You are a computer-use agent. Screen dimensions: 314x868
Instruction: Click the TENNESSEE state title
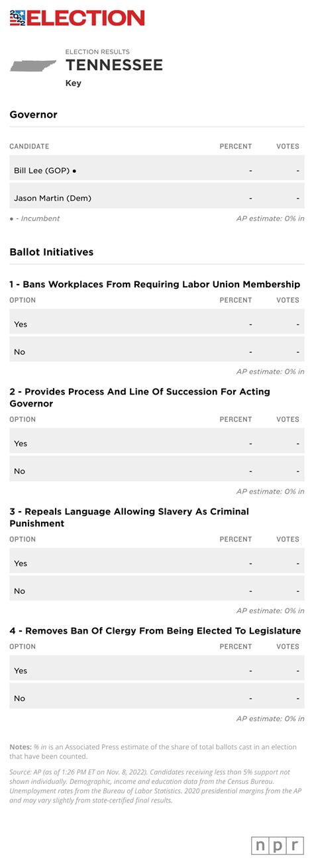click(114, 65)
